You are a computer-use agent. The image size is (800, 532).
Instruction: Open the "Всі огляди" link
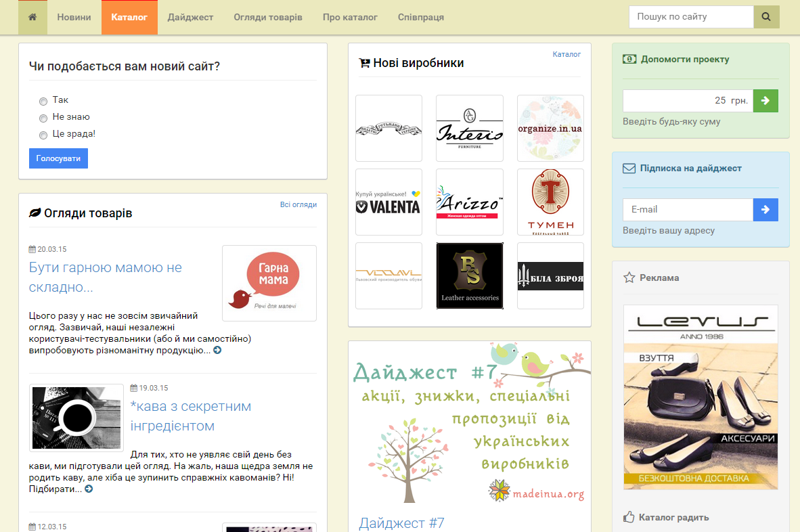[298, 204]
